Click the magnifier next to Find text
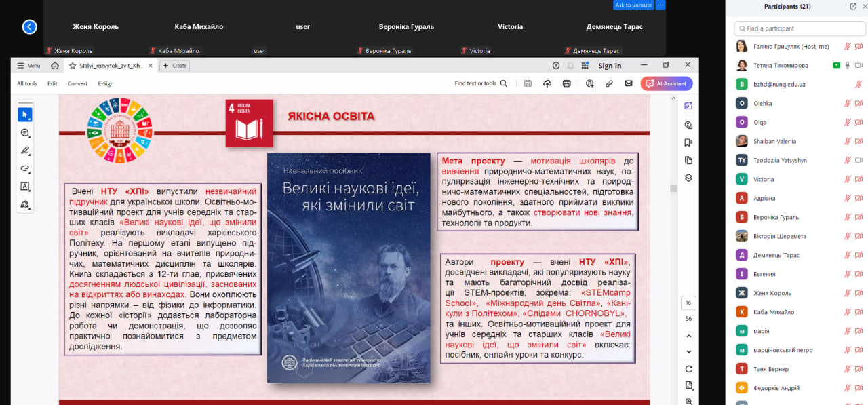The image size is (868, 405). 503,83
